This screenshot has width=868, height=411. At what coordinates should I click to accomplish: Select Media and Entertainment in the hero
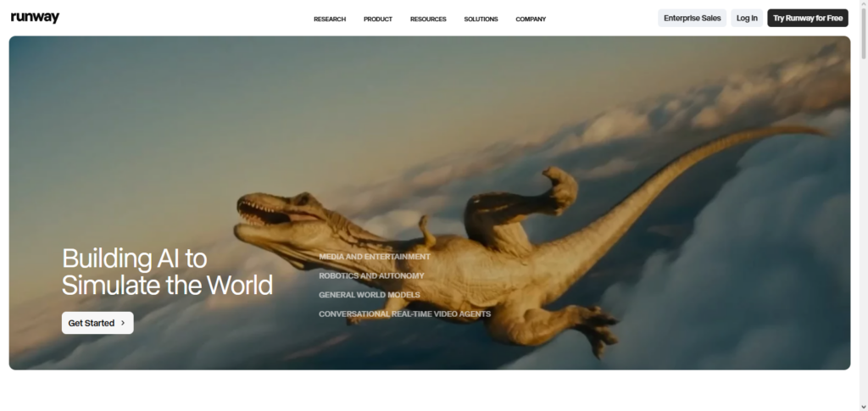click(x=374, y=256)
